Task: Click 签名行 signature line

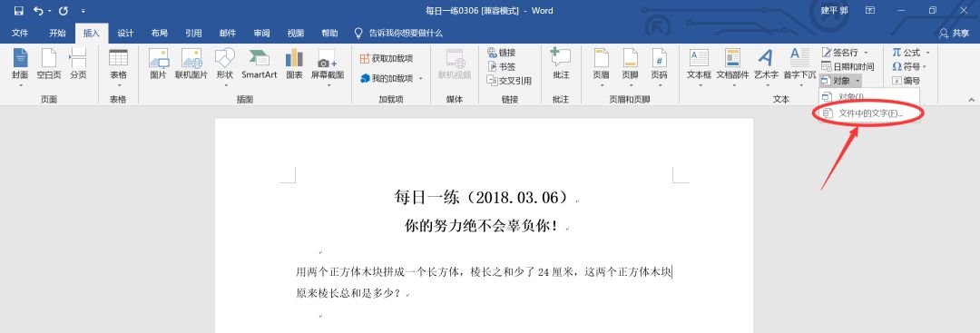Action: tap(845, 53)
